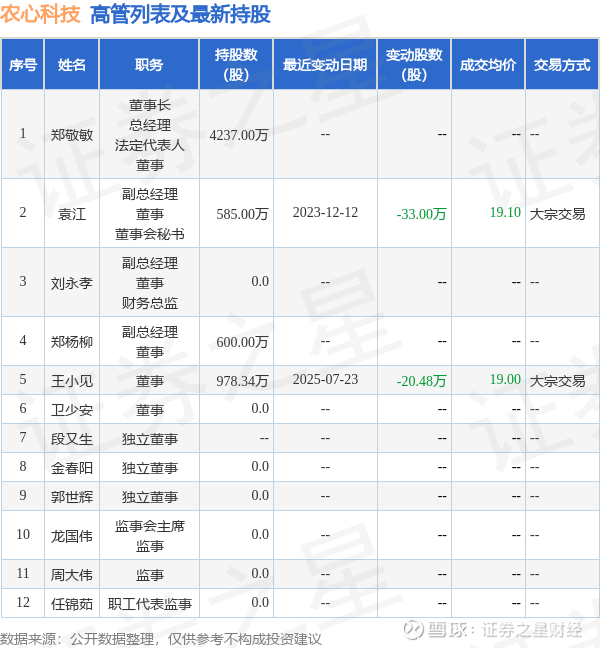The width and height of the screenshot is (600, 648).
Task: Click row number 12
Action: (x=23, y=603)
